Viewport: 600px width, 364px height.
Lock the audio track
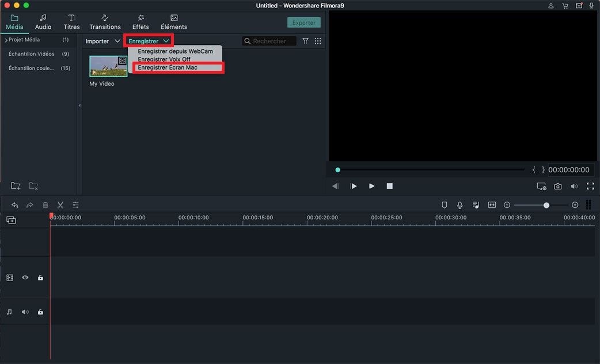click(x=40, y=312)
